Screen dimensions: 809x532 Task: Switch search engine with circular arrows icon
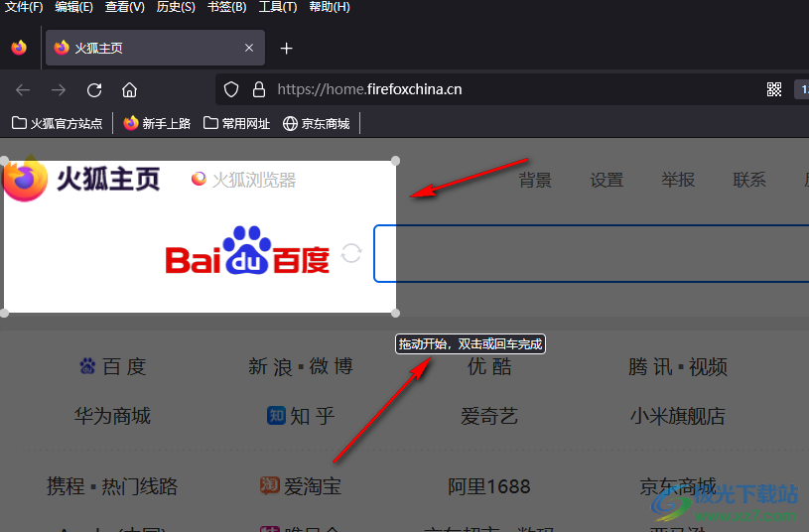(x=351, y=253)
